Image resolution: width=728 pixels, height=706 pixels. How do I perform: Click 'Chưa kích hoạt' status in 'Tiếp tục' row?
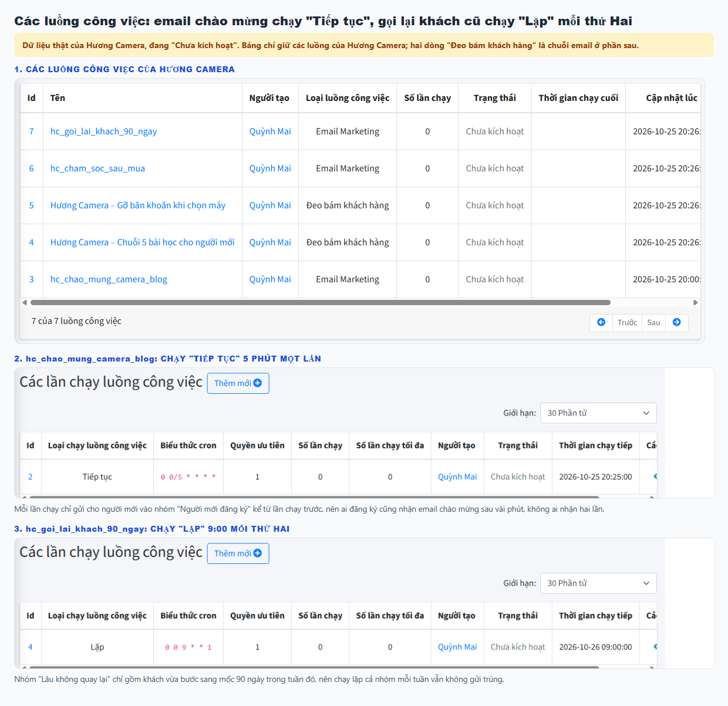tap(518, 477)
